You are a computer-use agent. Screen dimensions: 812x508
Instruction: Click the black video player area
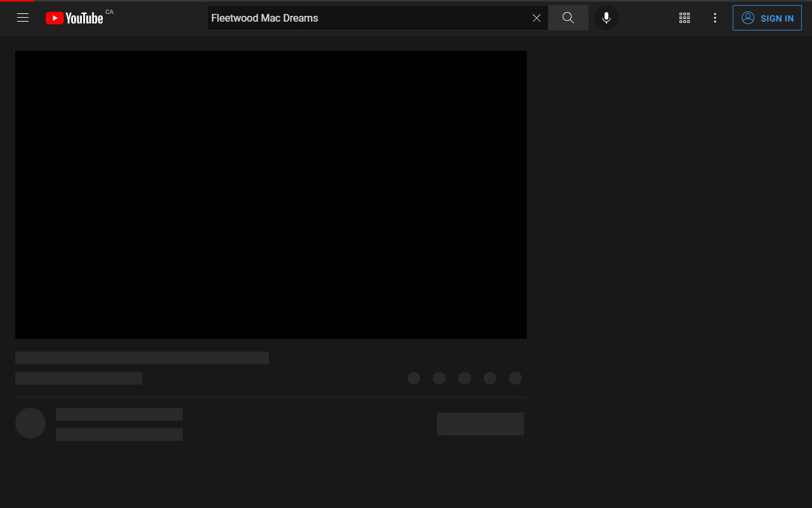coord(271,194)
